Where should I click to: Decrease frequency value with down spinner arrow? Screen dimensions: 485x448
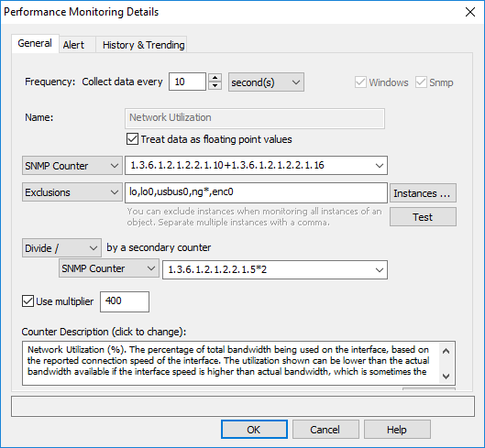pyautogui.click(x=215, y=85)
